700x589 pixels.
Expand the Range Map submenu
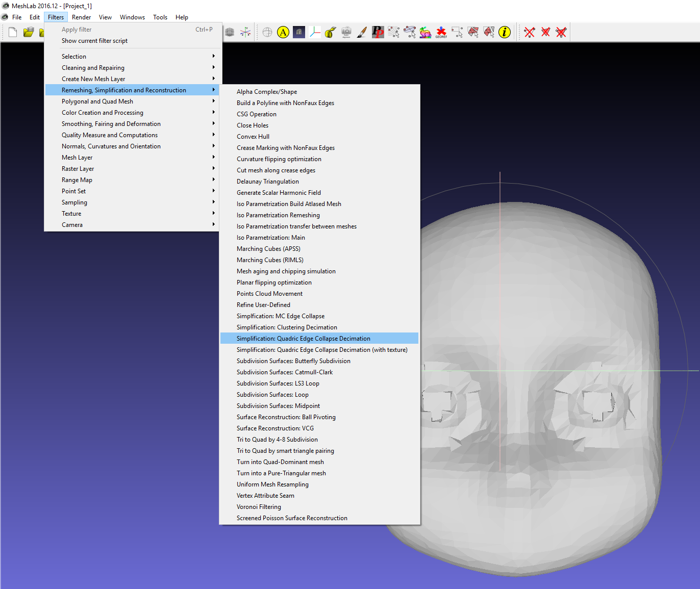tap(132, 180)
